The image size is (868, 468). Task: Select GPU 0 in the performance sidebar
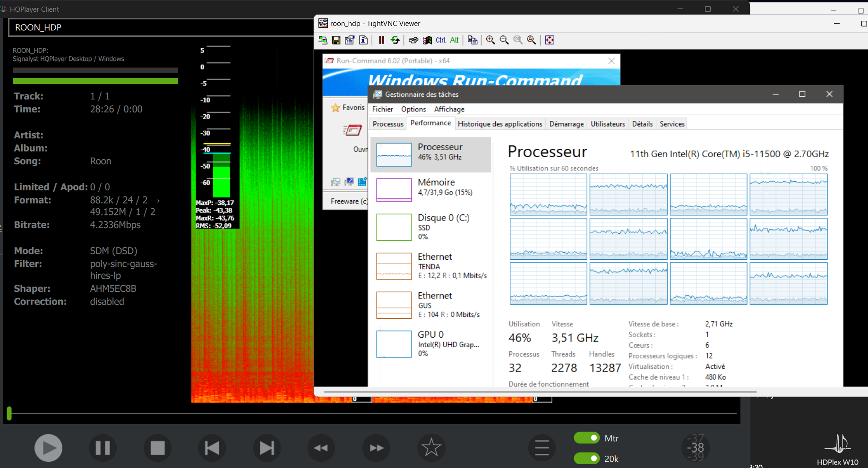[x=431, y=344]
